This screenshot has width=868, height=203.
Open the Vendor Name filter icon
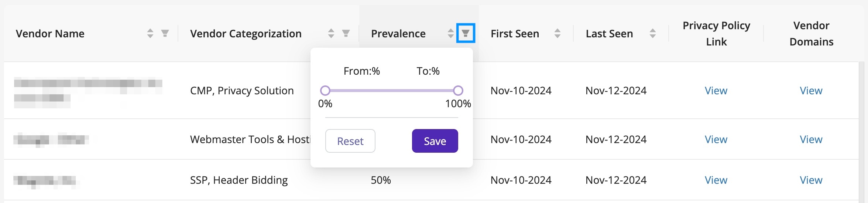165,33
